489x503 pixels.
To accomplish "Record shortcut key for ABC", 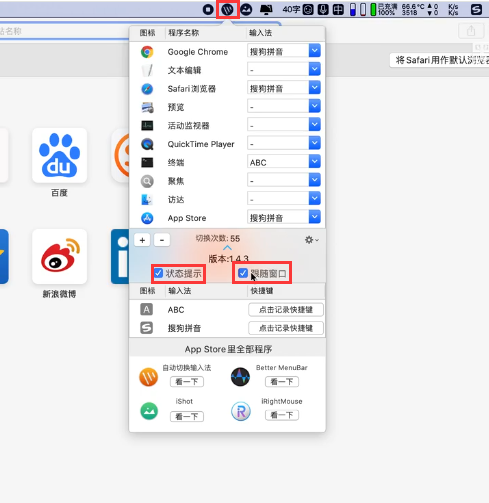I will click(286, 310).
